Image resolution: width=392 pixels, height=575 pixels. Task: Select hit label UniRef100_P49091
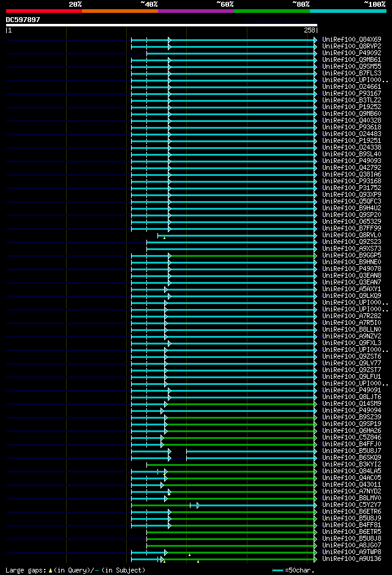(x=352, y=390)
